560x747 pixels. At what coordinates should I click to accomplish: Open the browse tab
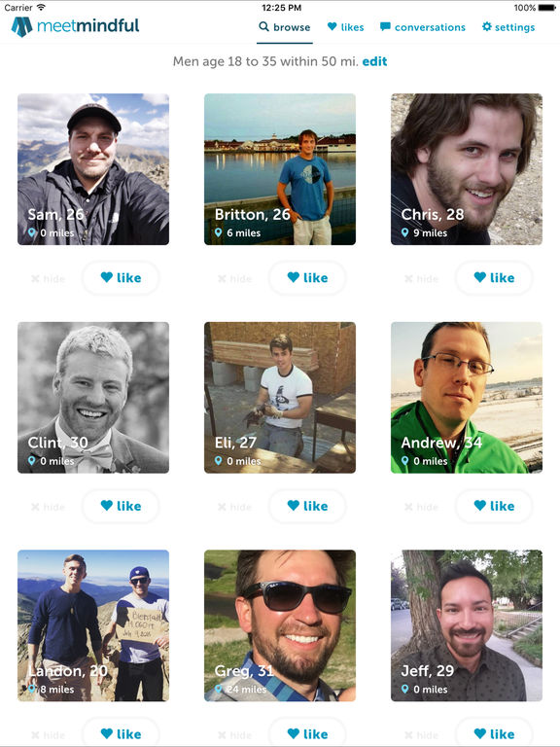284,27
